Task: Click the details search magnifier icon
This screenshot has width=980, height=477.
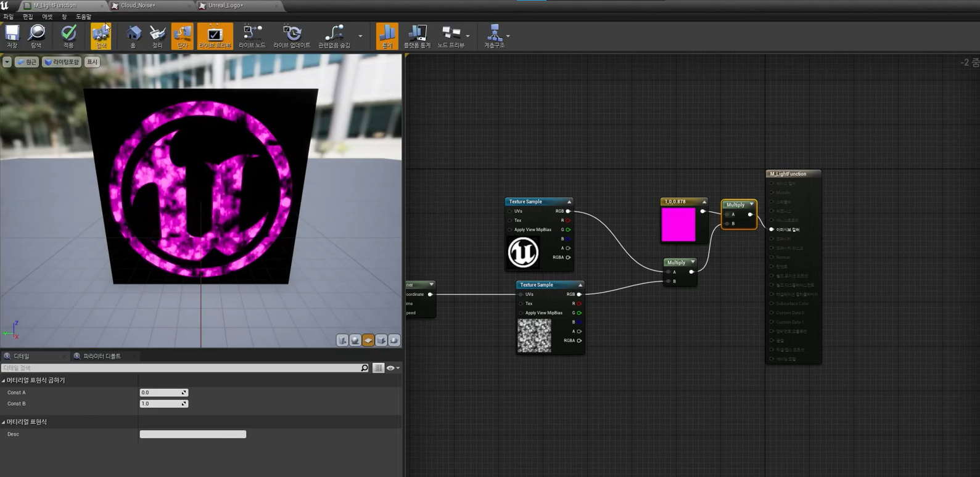Action: pos(364,368)
